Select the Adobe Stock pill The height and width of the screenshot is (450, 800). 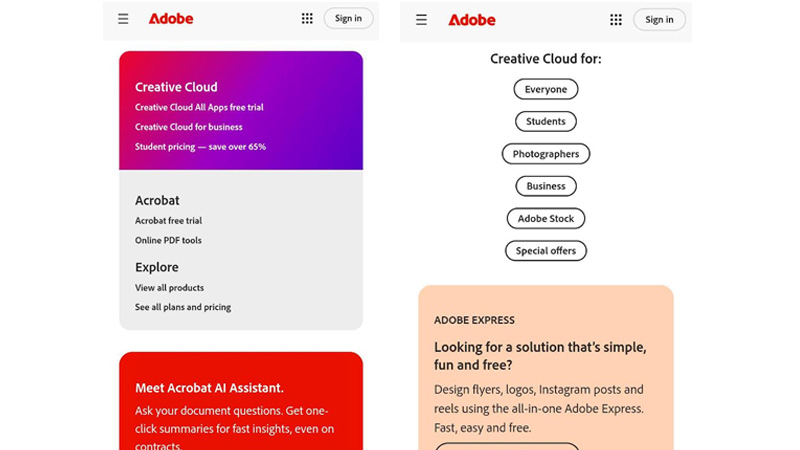click(x=546, y=218)
